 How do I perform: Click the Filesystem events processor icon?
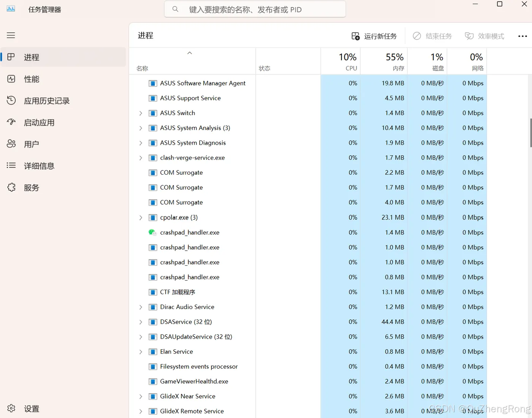(153, 367)
